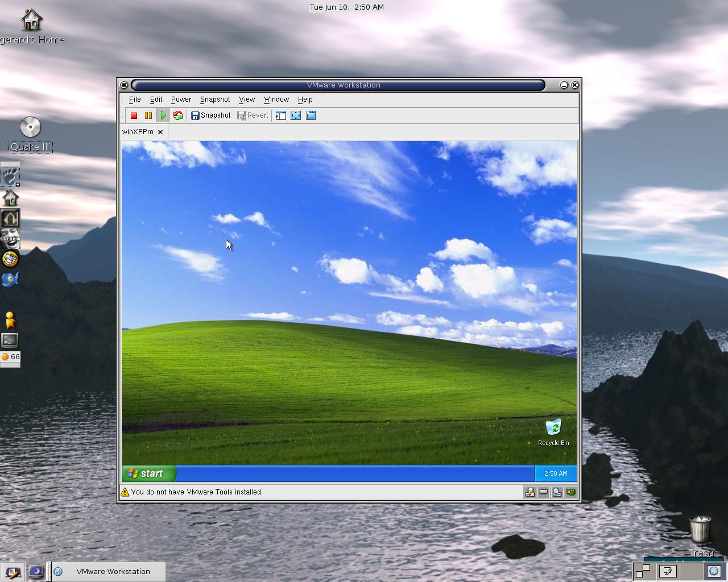Click the Windows XP start button
The height and width of the screenshot is (582, 728).
click(149, 473)
